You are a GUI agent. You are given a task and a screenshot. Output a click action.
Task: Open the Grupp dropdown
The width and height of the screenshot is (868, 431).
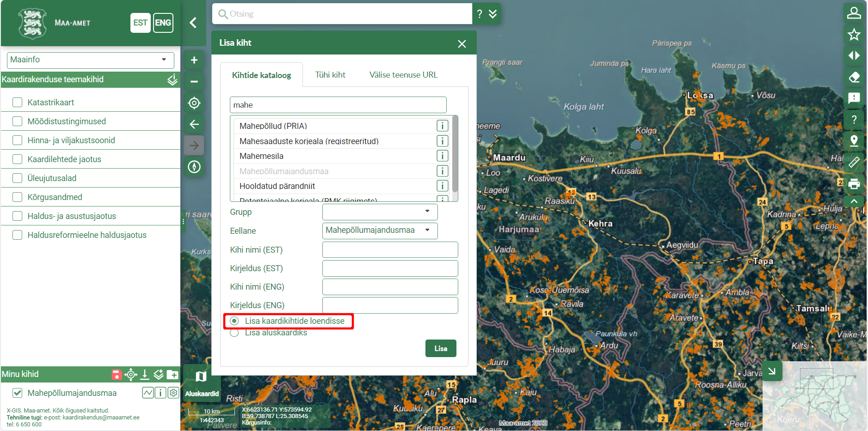(x=380, y=212)
